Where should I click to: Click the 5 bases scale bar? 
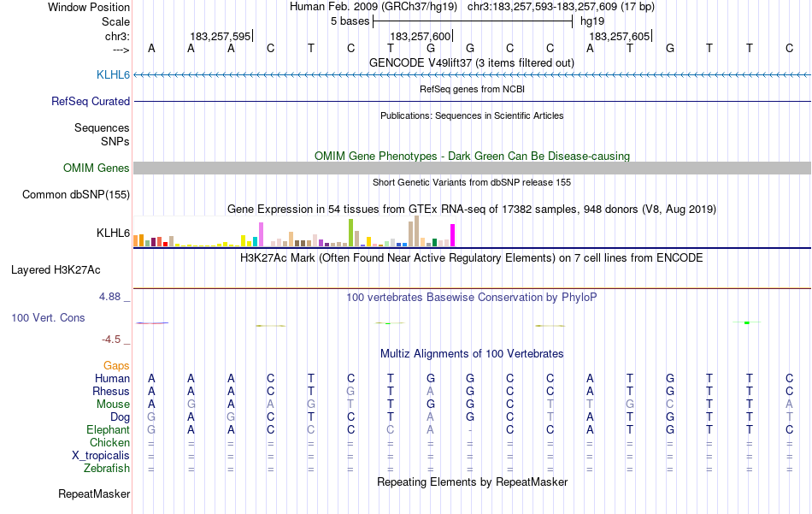473,21
